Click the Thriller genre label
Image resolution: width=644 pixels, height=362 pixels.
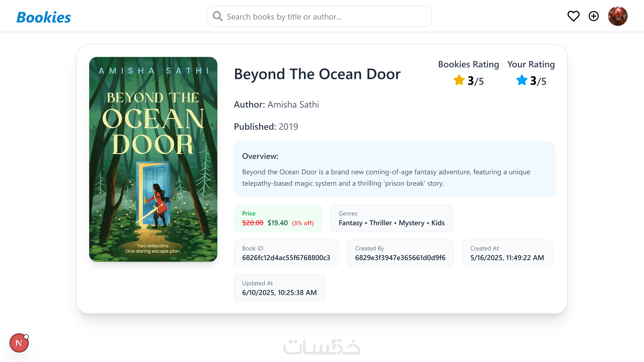click(x=381, y=223)
